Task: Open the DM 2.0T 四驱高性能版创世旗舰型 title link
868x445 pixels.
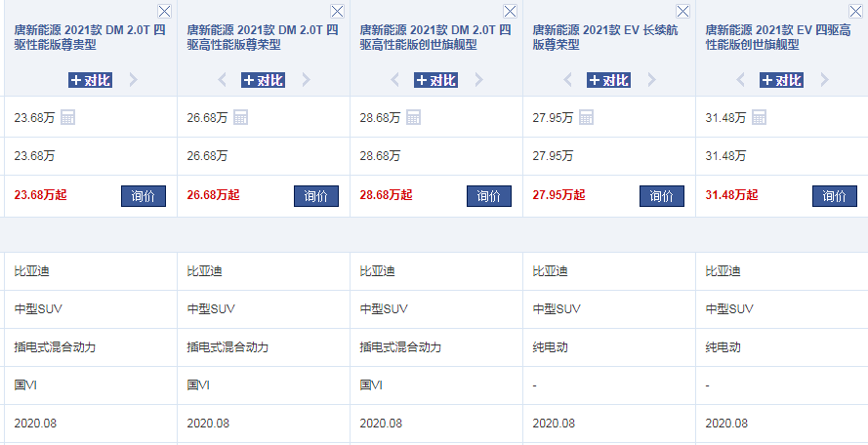Action: [435, 37]
